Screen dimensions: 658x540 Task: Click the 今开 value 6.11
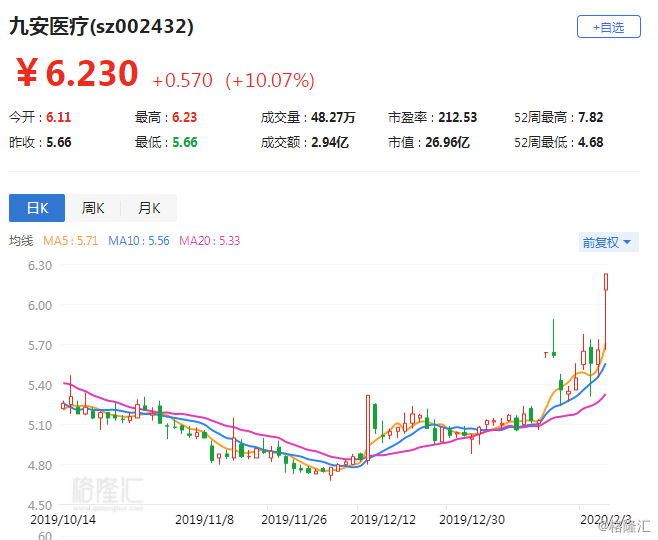(x=58, y=117)
